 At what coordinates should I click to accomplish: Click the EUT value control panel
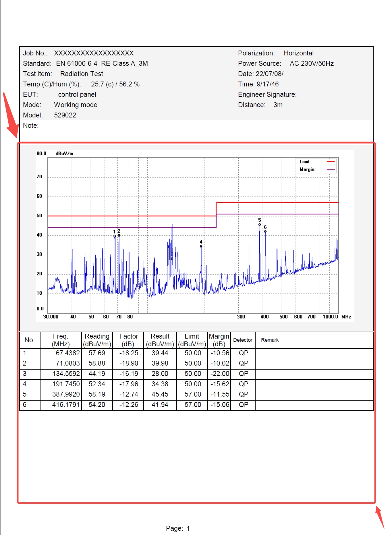click(77, 94)
